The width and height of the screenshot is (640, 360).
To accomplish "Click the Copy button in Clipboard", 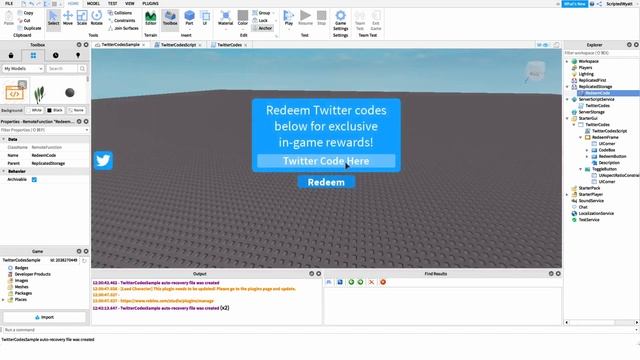I will point(26,13).
